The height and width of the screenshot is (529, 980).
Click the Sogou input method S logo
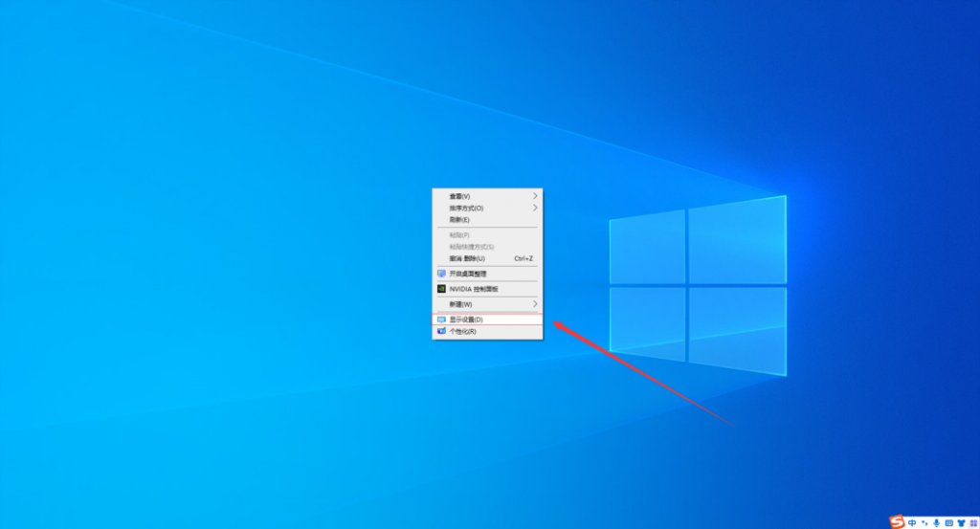(898, 521)
